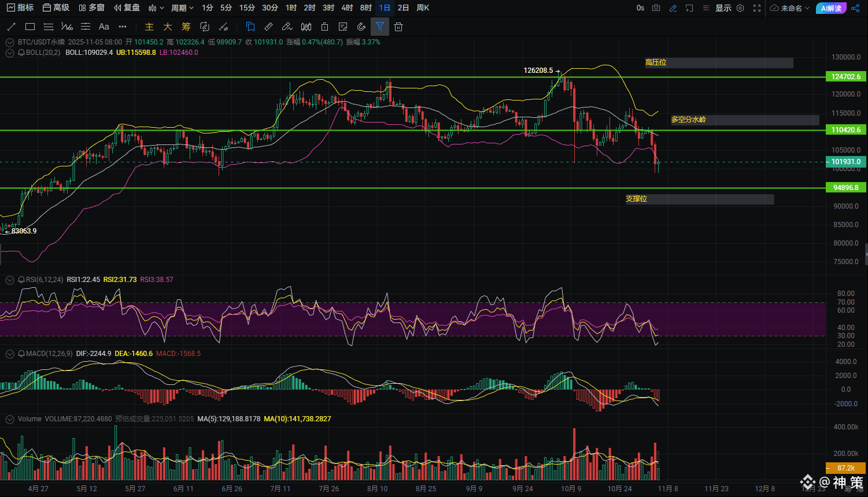
Task: Toggle the BOLL indicator alert bell
Action: [x=21, y=53]
